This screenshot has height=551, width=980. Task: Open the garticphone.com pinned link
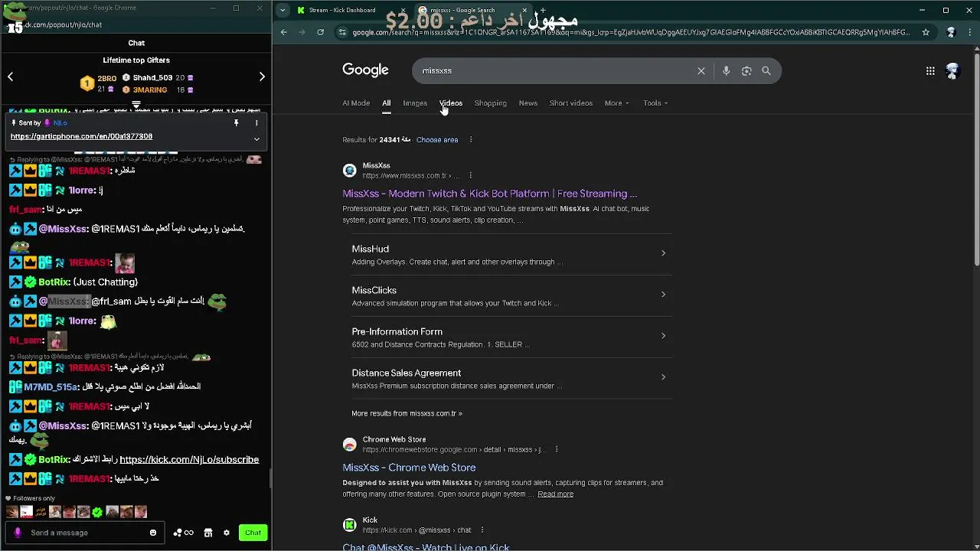[x=81, y=136]
